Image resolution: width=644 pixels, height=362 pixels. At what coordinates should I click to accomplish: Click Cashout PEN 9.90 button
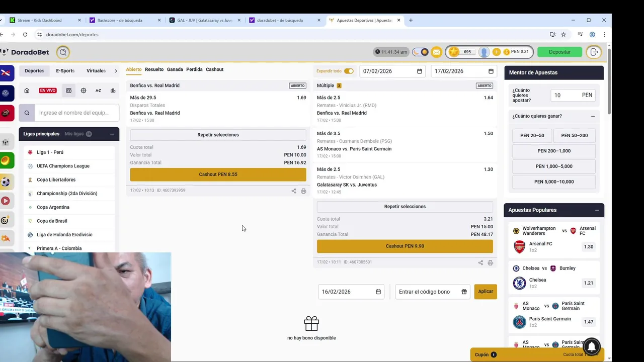click(x=405, y=246)
